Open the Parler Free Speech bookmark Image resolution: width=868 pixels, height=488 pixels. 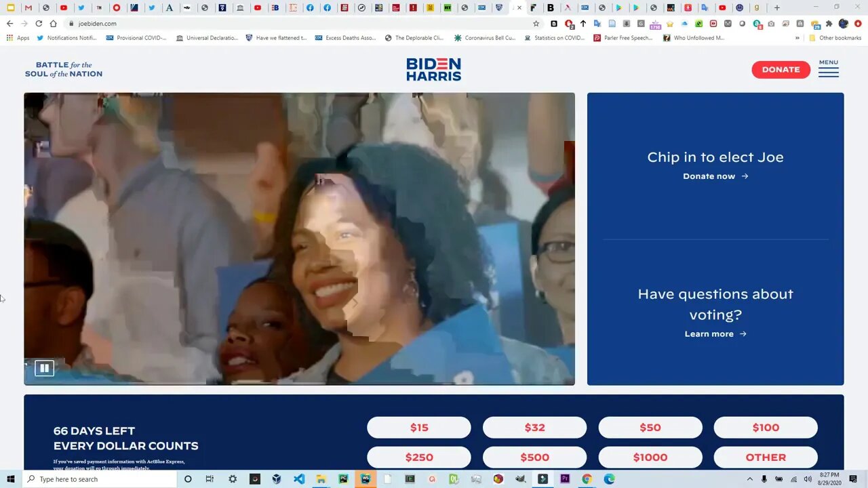click(x=623, y=38)
